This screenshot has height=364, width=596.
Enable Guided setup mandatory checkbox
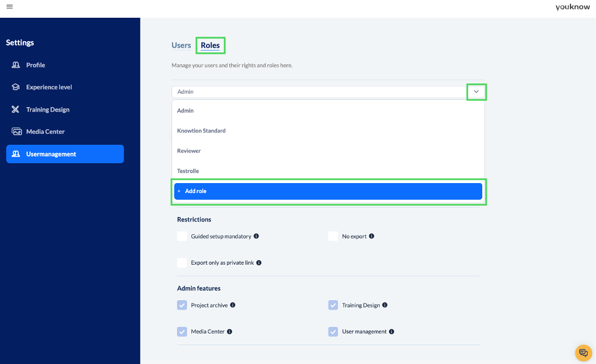(x=182, y=236)
